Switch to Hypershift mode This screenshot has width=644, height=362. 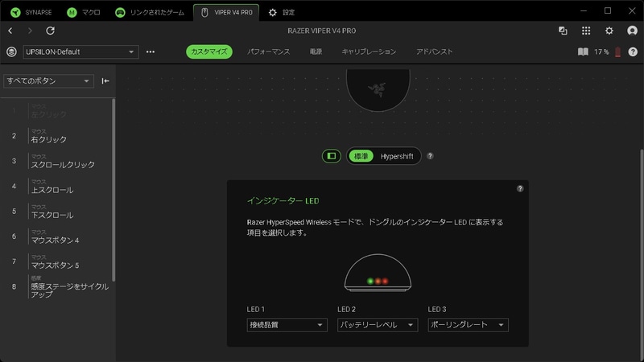(397, 156)
